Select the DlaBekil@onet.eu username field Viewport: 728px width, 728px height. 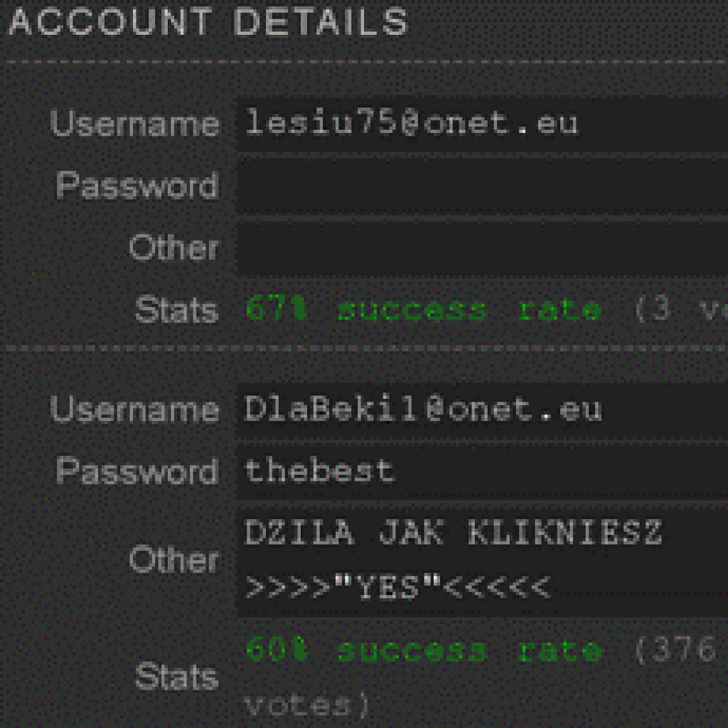click(483, 410)
